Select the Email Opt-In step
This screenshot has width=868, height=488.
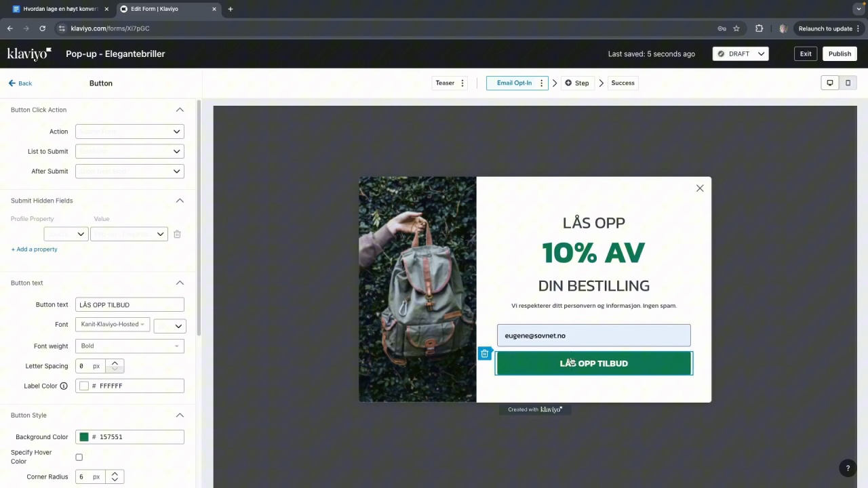(514, 83)
